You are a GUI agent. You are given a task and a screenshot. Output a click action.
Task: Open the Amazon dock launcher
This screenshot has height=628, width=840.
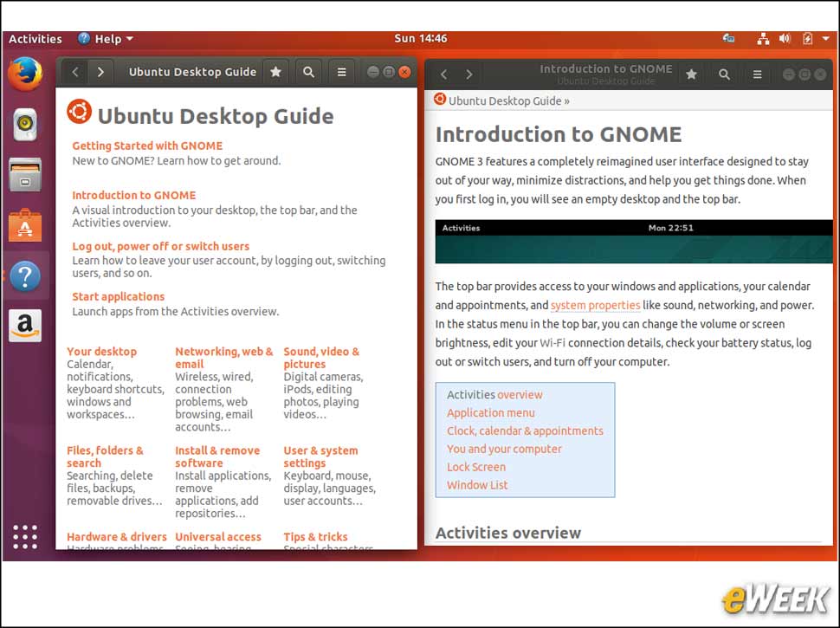click(25, 326)
